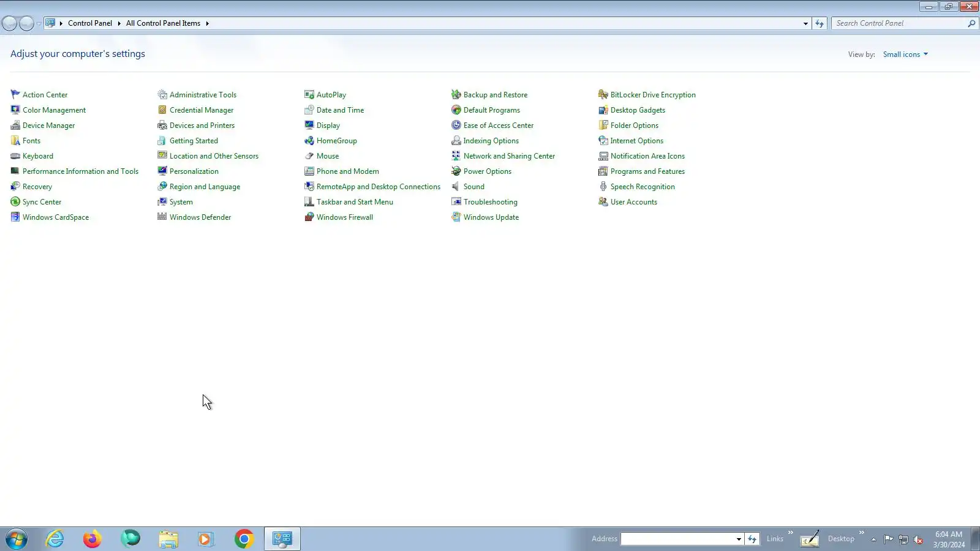Open the Getting Started link
The image size is (980, 551).
[194, 141]
